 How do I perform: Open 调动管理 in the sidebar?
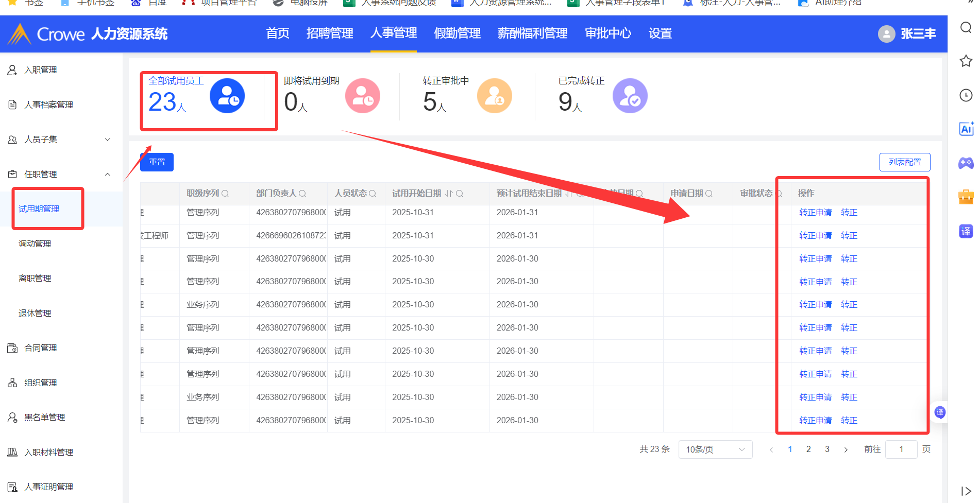pyautogui.click(x=35, y=244)
